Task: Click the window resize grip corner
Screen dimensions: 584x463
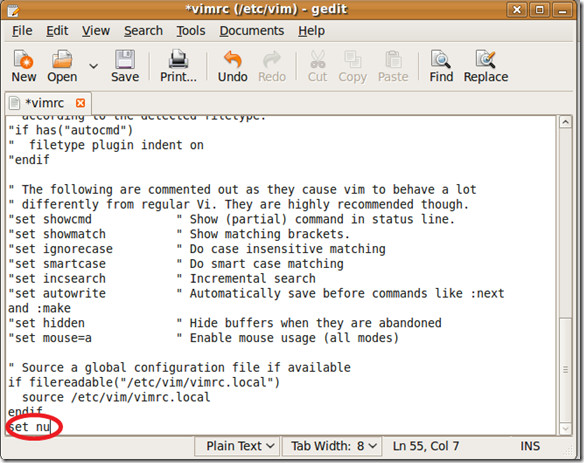Action: tap(568, 451)
